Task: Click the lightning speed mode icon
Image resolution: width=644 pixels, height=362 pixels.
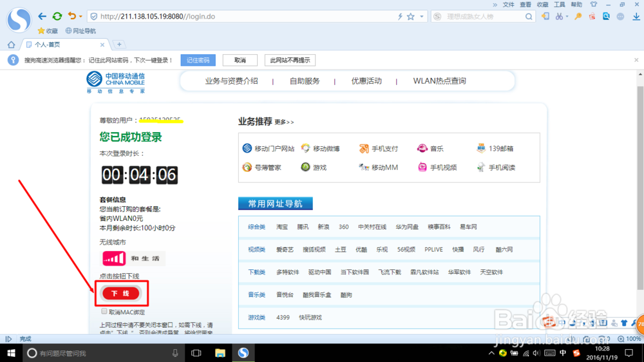Action: point(400,17)
